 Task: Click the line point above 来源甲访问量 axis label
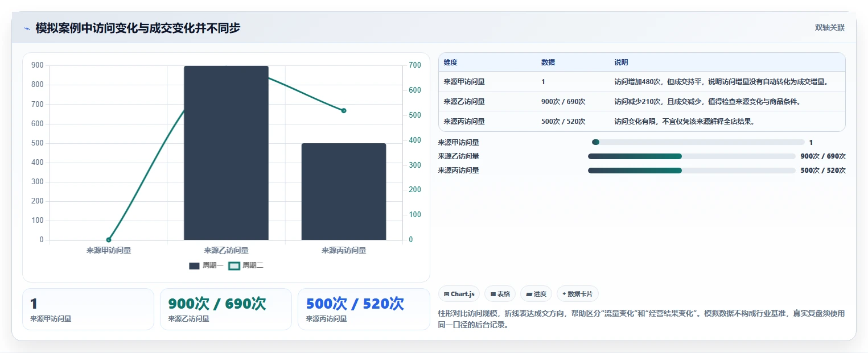[109, 240]
